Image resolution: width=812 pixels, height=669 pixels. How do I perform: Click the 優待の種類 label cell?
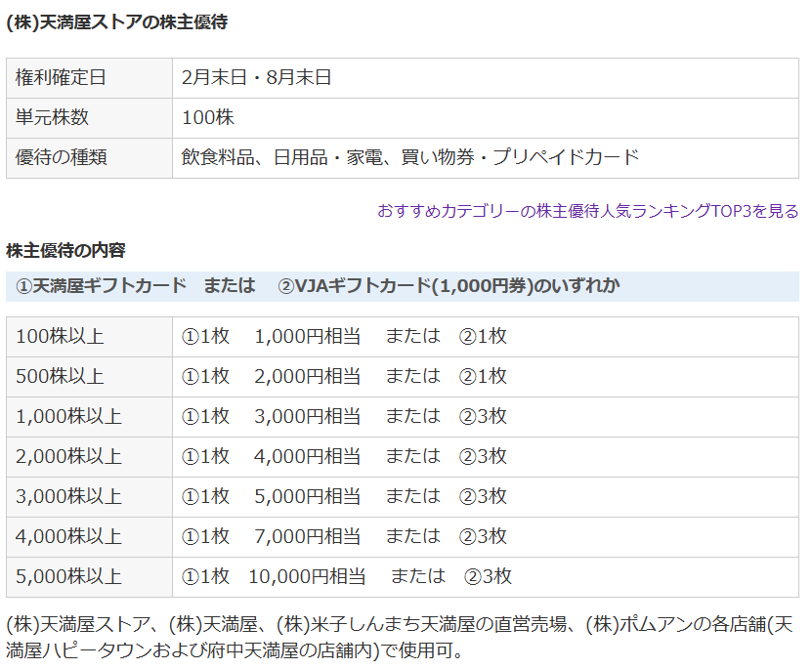point(89,157)
